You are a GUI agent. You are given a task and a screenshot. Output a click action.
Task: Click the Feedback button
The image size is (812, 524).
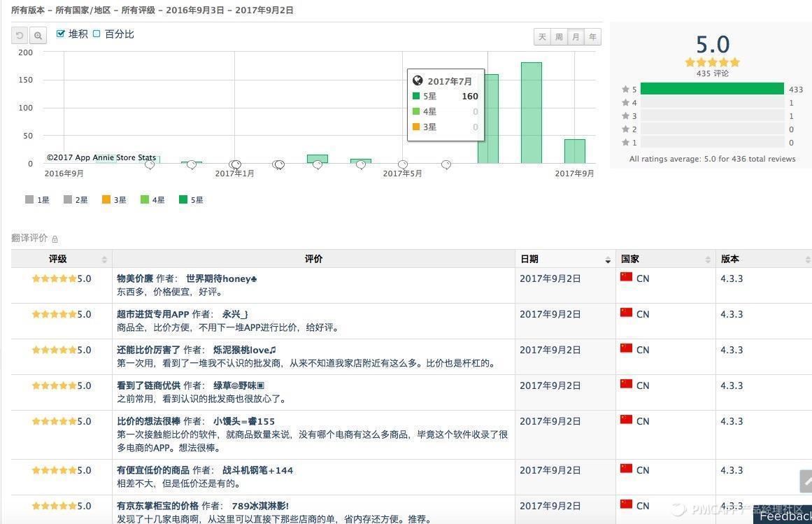(x=783, y=515)
